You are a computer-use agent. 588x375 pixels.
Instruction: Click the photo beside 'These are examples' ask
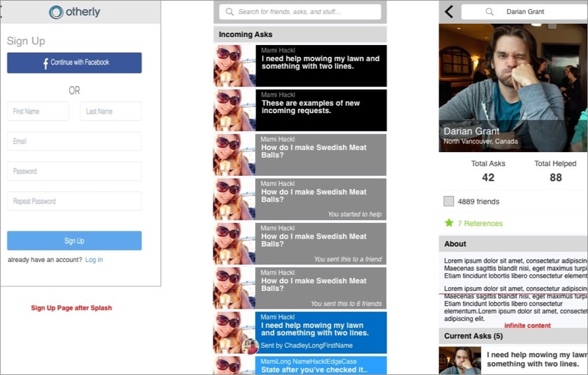tap(235, 110)
